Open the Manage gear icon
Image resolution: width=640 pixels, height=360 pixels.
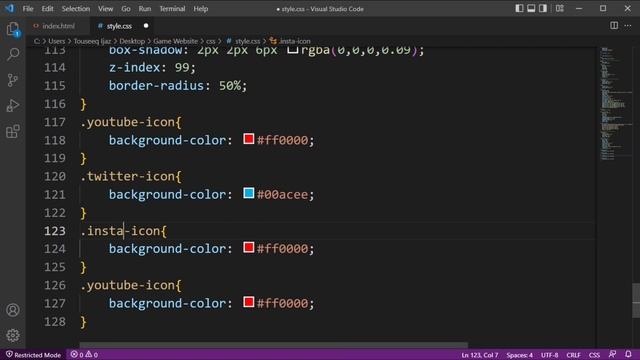coord(13,335)
